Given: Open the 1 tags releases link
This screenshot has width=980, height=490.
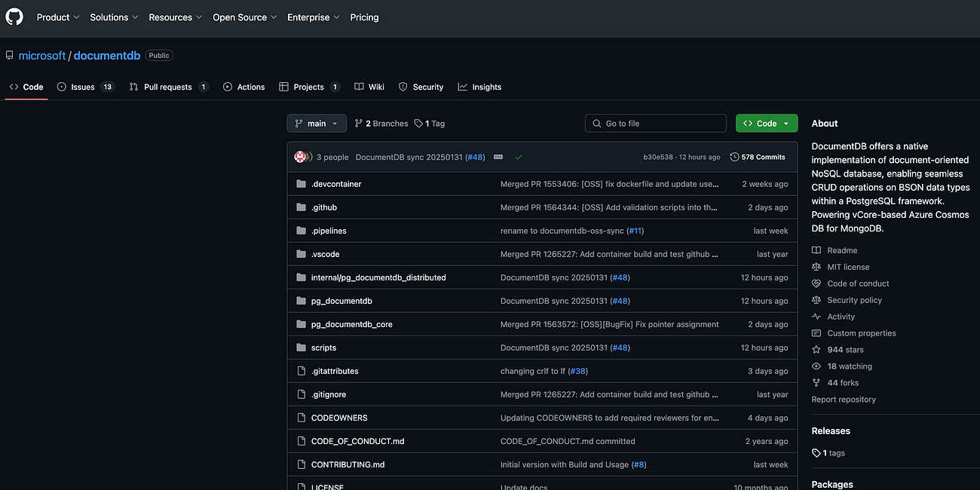Looking at the screenshot, I should click(828, 453).
